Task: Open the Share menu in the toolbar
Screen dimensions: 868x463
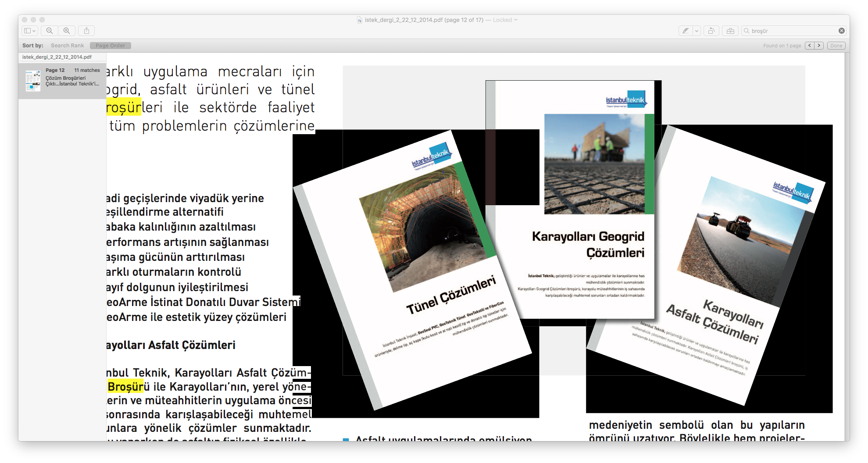Action: pyautogui.click(x=86, y=31)
